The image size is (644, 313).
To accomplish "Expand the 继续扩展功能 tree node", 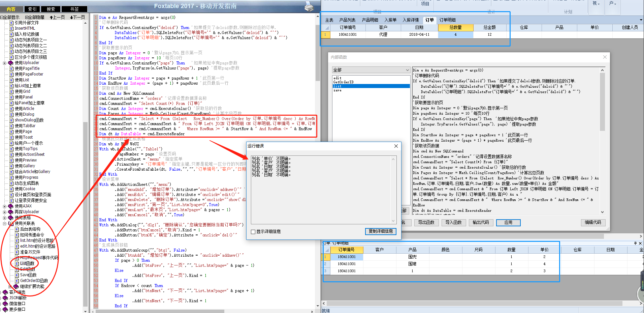I will [10, 287].
